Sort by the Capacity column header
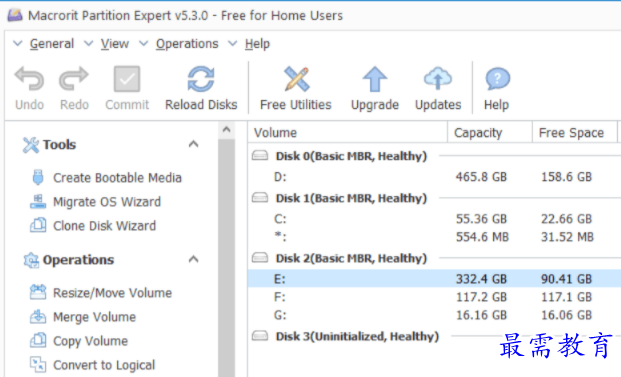The height and width of the screenshot is (377, 621). pyautogui.click(x=490, y=133)
